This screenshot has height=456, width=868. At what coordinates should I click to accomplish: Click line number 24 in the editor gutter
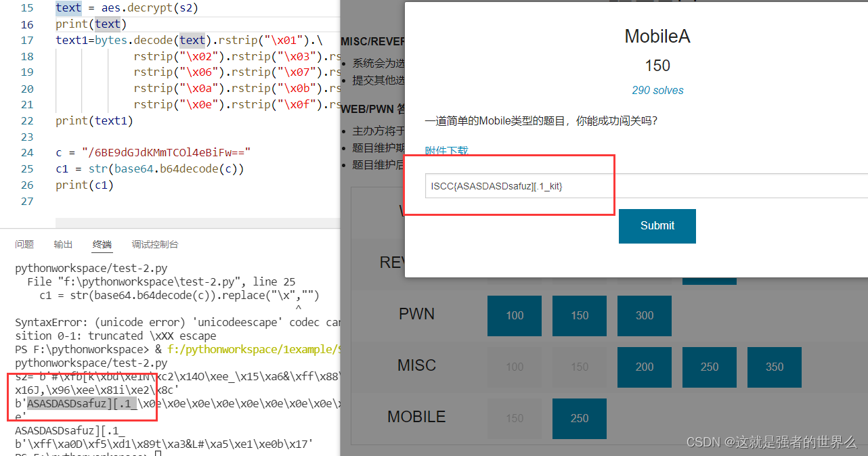27,152
